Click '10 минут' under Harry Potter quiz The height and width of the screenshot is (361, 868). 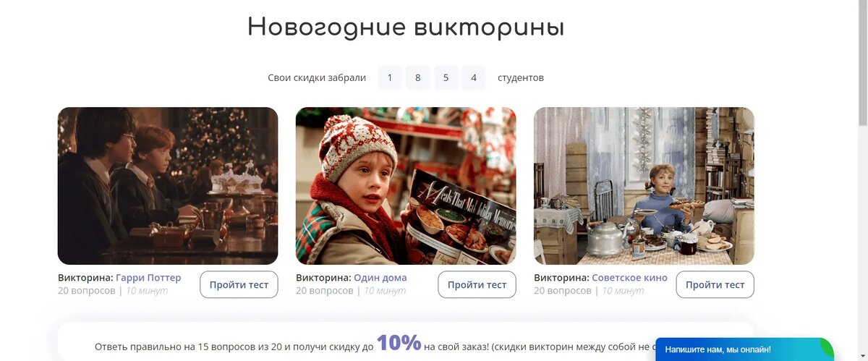147,291
